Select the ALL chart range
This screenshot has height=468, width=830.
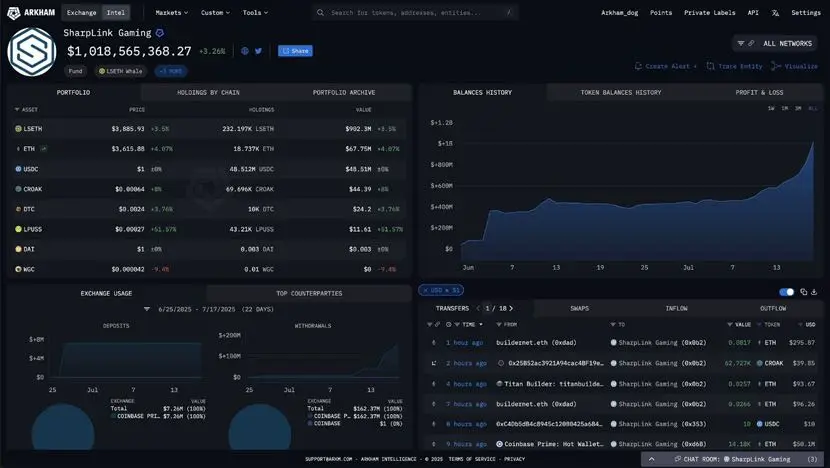click(x=813, y=109)
